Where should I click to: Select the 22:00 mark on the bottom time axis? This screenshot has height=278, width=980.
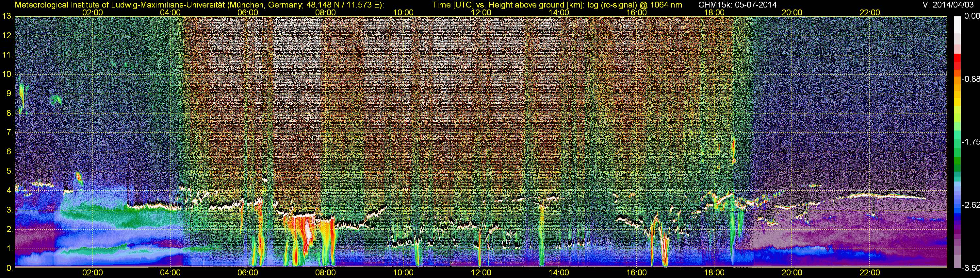[x=870, y=273]
